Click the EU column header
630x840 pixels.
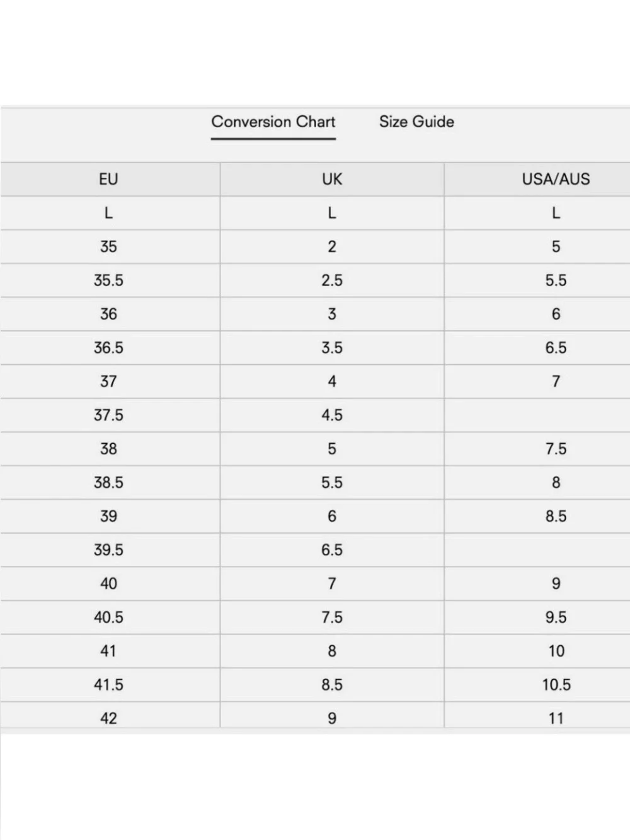pos(110,180)
